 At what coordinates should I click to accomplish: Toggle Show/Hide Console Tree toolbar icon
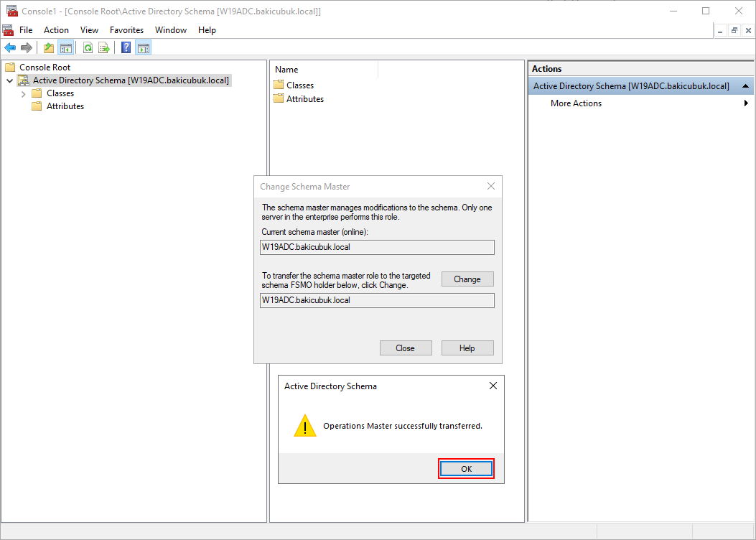[65, 47]
